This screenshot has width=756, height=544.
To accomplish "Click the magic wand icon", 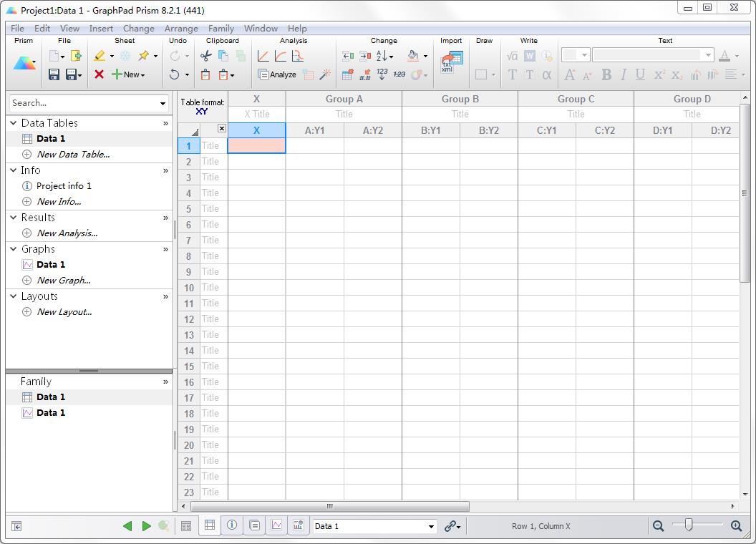I will 326,74.
